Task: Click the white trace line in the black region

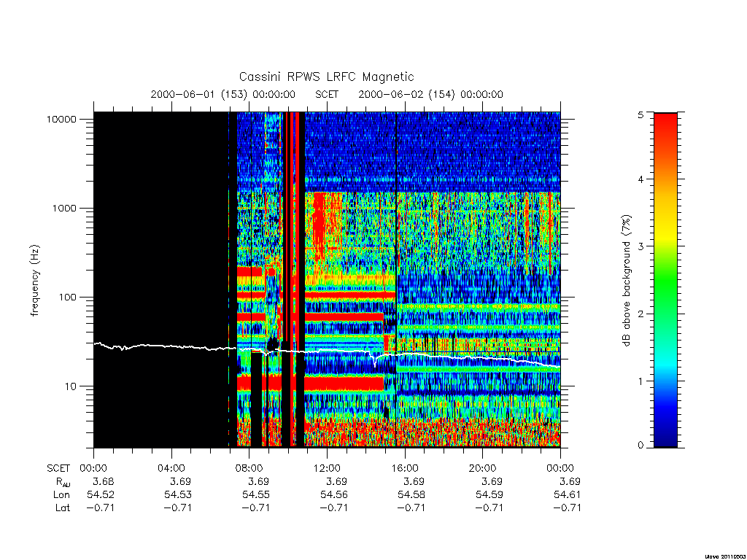Action: click(x=162, y=346)
